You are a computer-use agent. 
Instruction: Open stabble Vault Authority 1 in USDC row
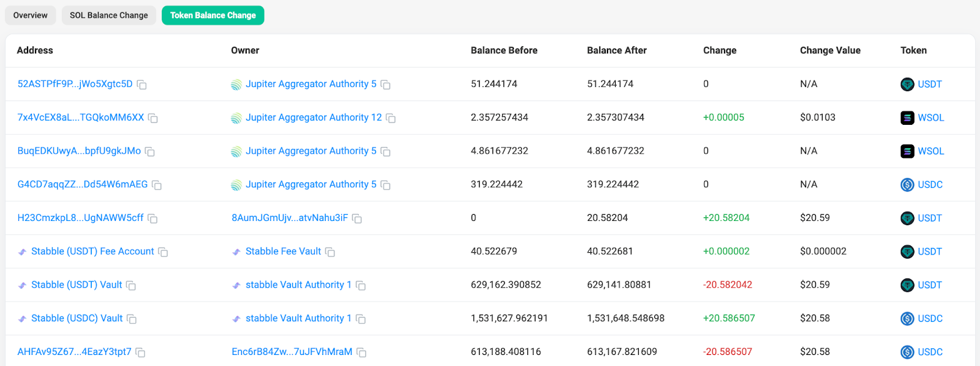pyautogui.click(x=298, y=318)
